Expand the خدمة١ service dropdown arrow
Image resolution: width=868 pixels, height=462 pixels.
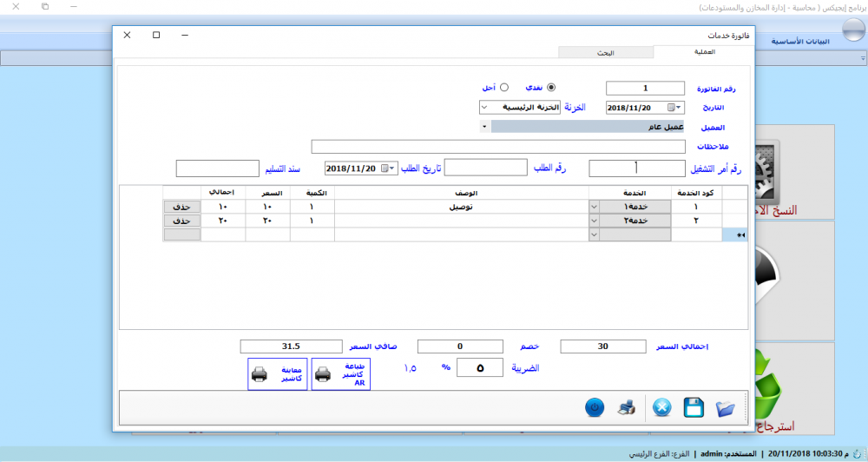594,207
